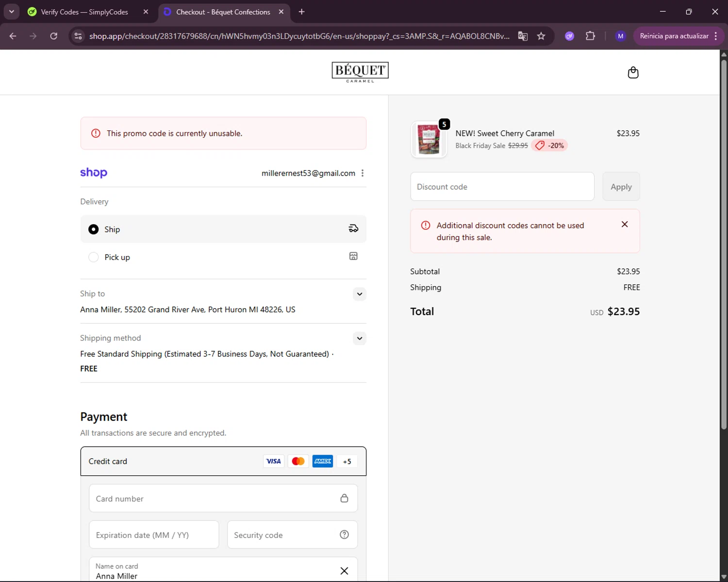Click the Black Friday Sale label

[x=480, y=145]
